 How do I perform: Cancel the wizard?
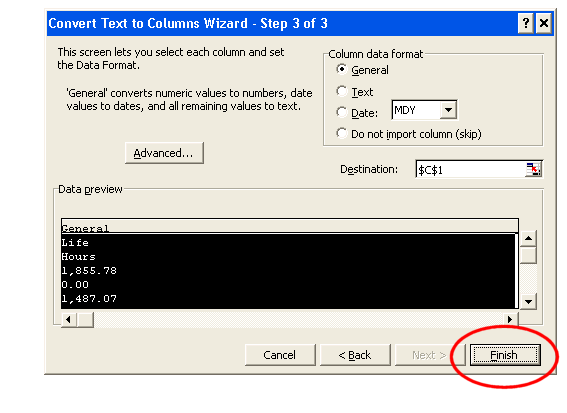pyautogui.click(x=280, y=355)
